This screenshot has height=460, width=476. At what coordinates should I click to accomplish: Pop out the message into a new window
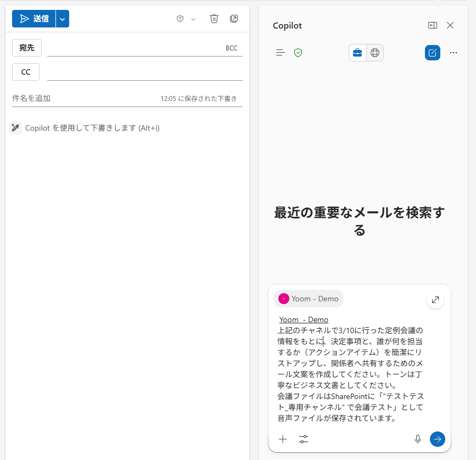point(234,19)
